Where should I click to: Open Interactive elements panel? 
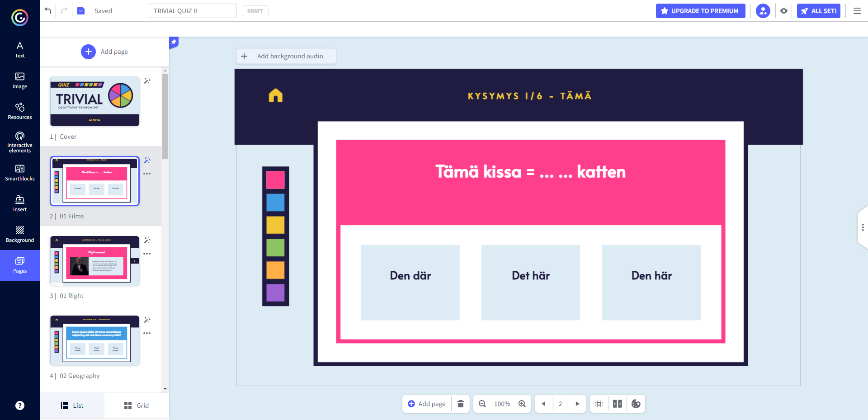[20, 142]
